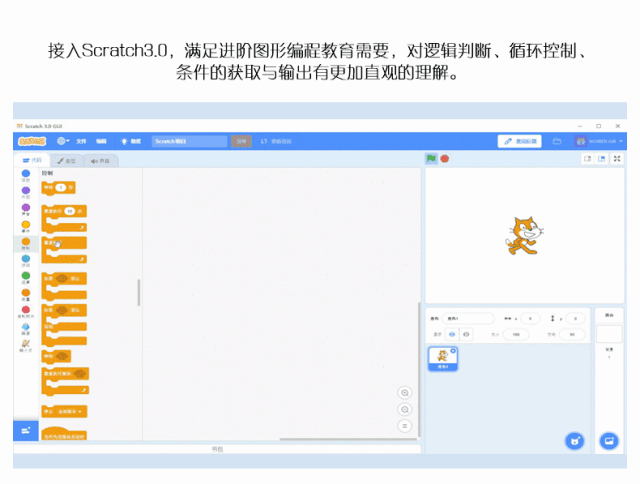The height and width of the screenshot is (484, 640).
Task: Click the wait until block
Action: [56, 356]
